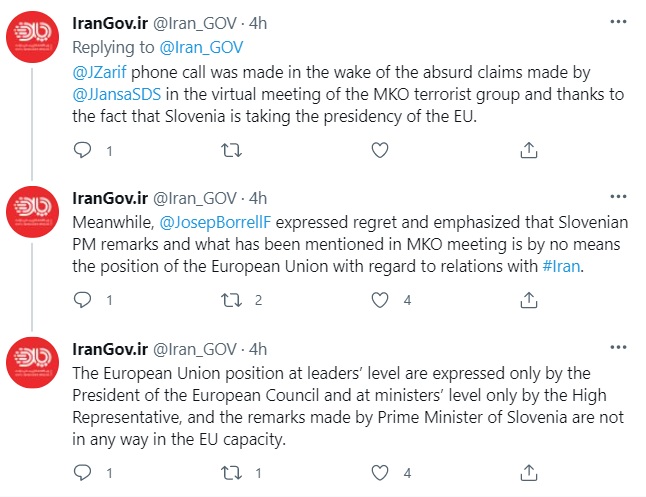Reply to the European Union position tweet

pyautogui.click(x=84, y=472)
